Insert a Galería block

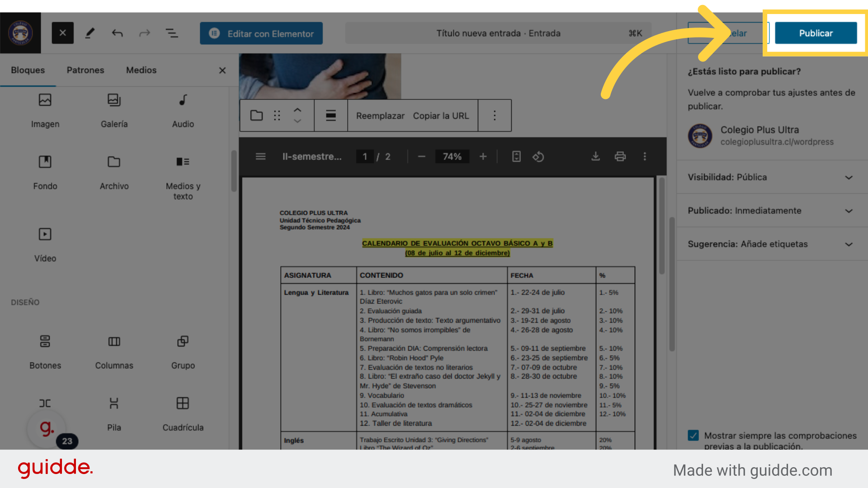click(114, 110)
